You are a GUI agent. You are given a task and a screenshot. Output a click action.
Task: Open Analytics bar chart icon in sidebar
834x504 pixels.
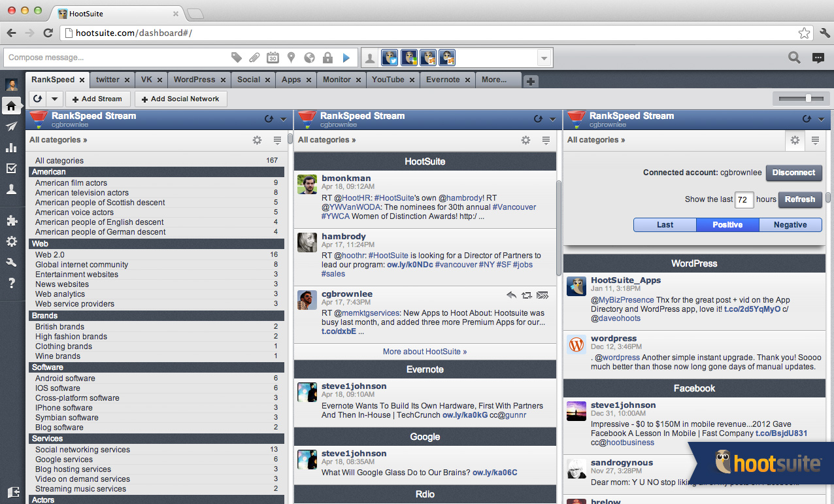(x=11, y=147)
